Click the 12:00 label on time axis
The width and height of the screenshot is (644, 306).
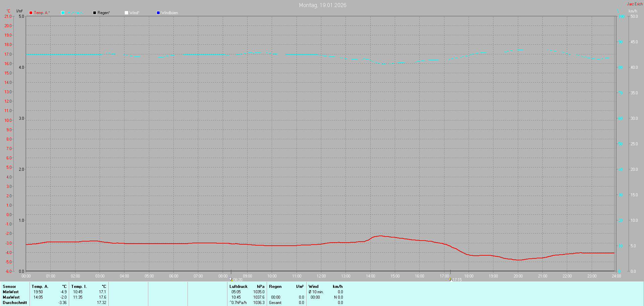pos(321,276)
